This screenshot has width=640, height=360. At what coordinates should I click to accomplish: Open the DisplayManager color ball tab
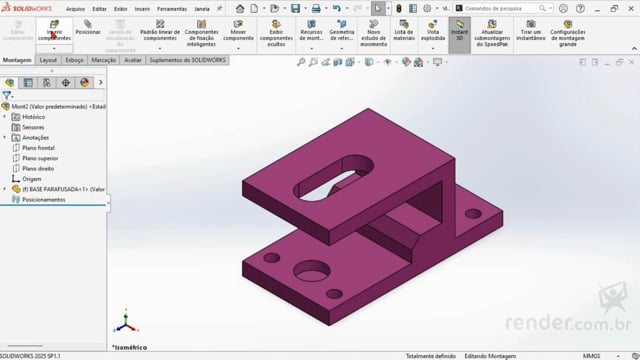84,82
